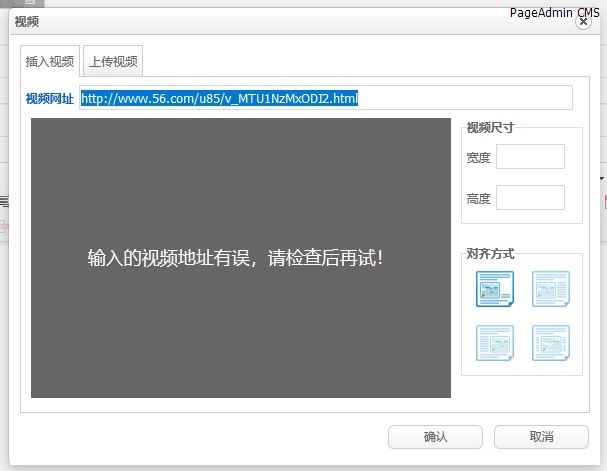Click the 视频网址 URL input field
This screenshot has width=607, height=471.
[326, 98]
